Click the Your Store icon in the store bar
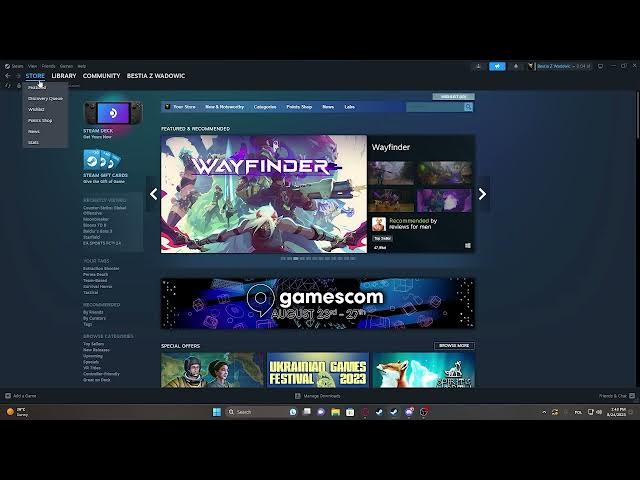This screenshot has height=480, width=640. tap(167, 107)
